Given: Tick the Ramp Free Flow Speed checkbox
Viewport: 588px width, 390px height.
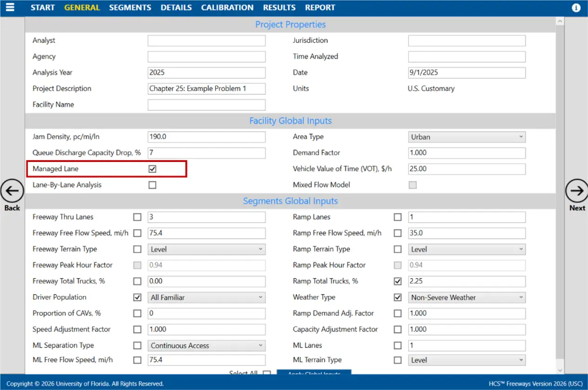Looking at the screenshot, I should click(398, 233).
